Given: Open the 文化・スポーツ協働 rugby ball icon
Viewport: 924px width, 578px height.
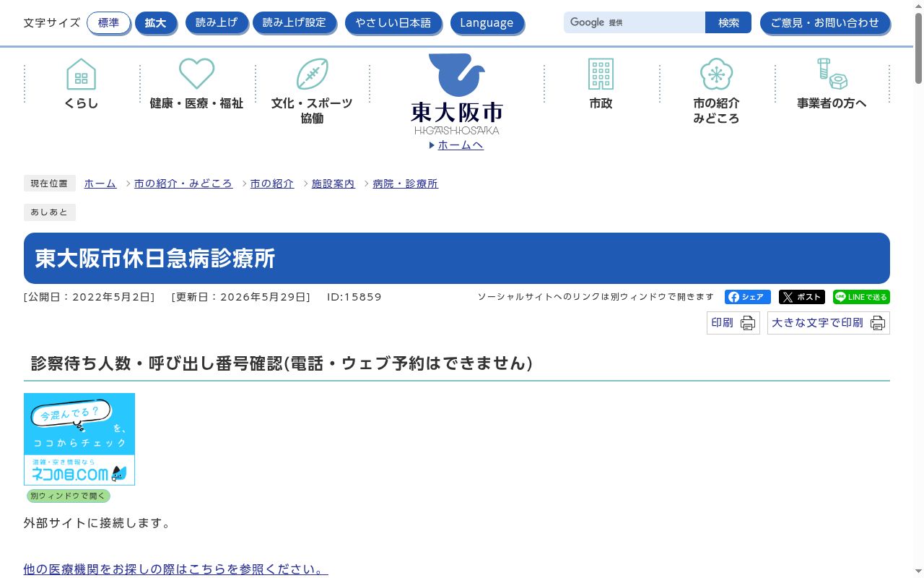Looking at the screenshot, I should coord(312,74).
